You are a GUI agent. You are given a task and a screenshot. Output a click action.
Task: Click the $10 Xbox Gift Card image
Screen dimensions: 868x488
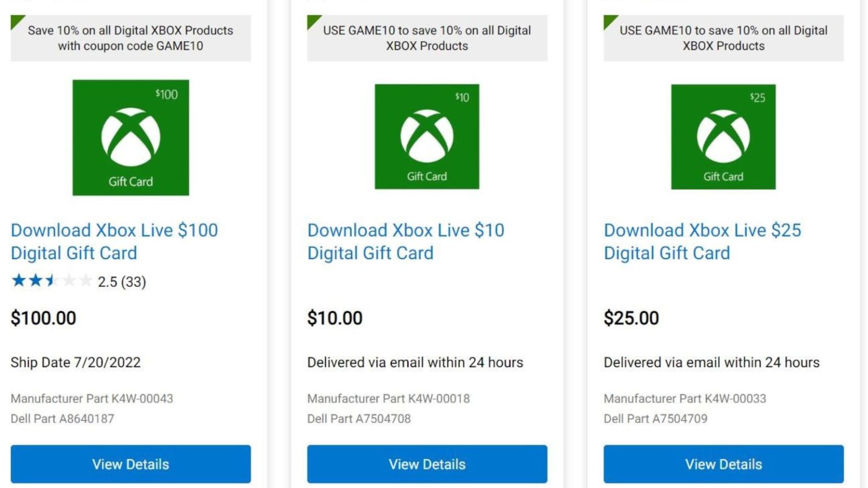coord(427,137)
